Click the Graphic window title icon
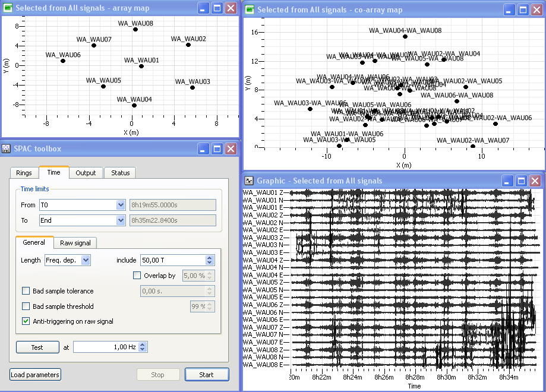The width and height of the screenshot is (546, 392). pyautogui.click(x=250, y=181)
